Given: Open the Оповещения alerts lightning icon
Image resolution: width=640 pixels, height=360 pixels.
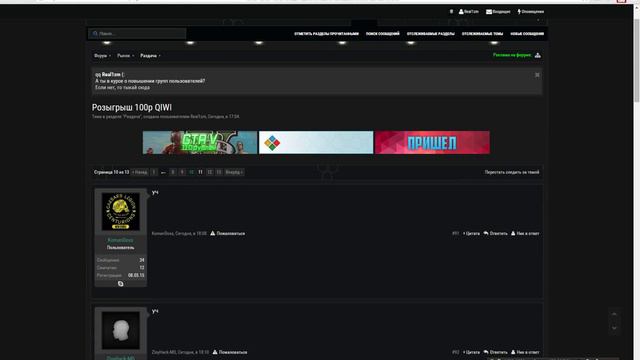Looking at the screenshot, I should pyautogui.click(x=531, y=12).
